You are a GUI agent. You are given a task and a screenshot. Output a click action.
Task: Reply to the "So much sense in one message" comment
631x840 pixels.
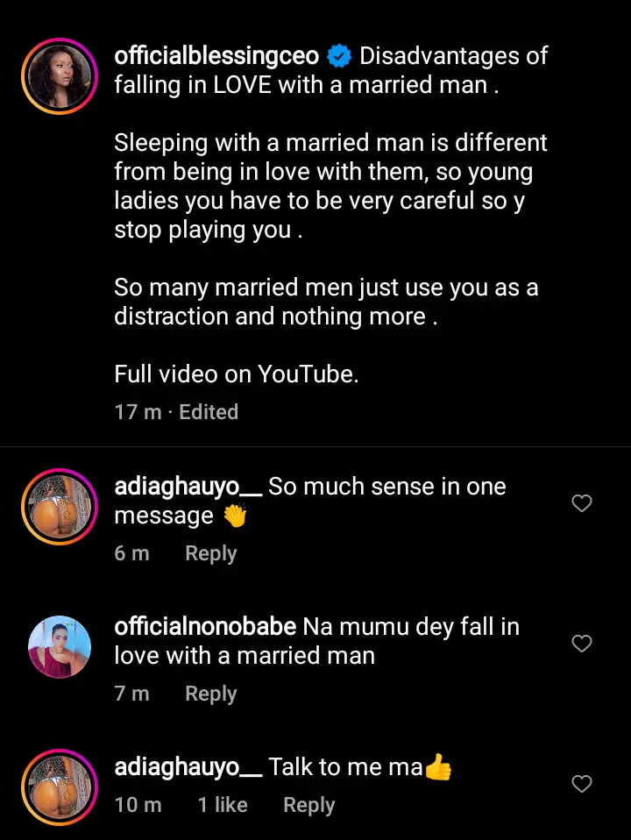coord(210,553)
